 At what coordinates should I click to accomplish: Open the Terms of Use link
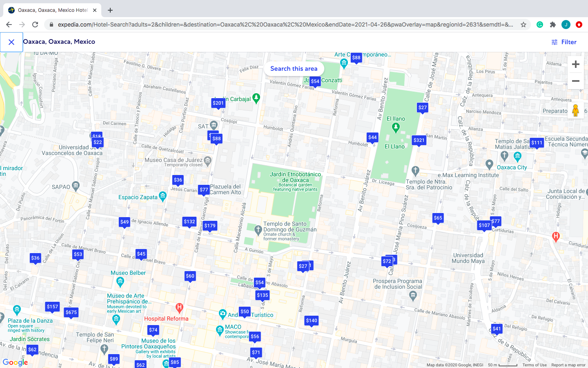coord(535,365)
